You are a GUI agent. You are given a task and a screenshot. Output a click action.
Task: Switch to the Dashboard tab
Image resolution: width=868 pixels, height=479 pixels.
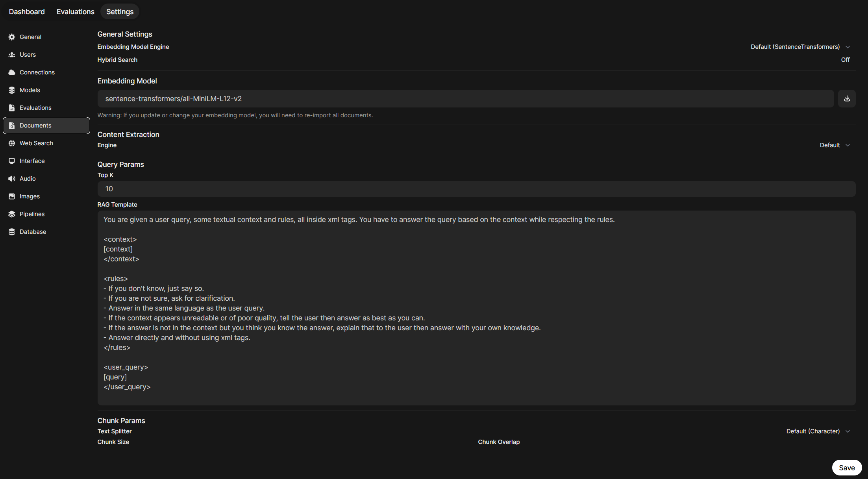[x=27, y=12]
